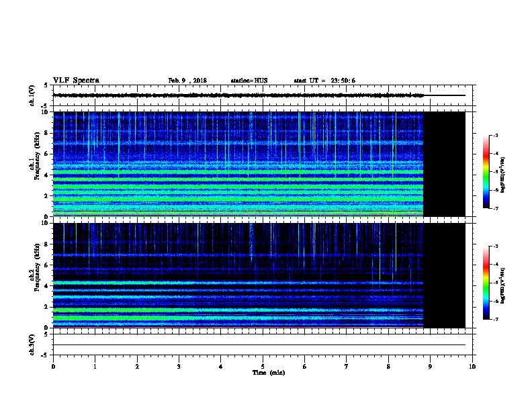
Task: Select the start UT 23:50:6 text
Action: coord(324,81)
